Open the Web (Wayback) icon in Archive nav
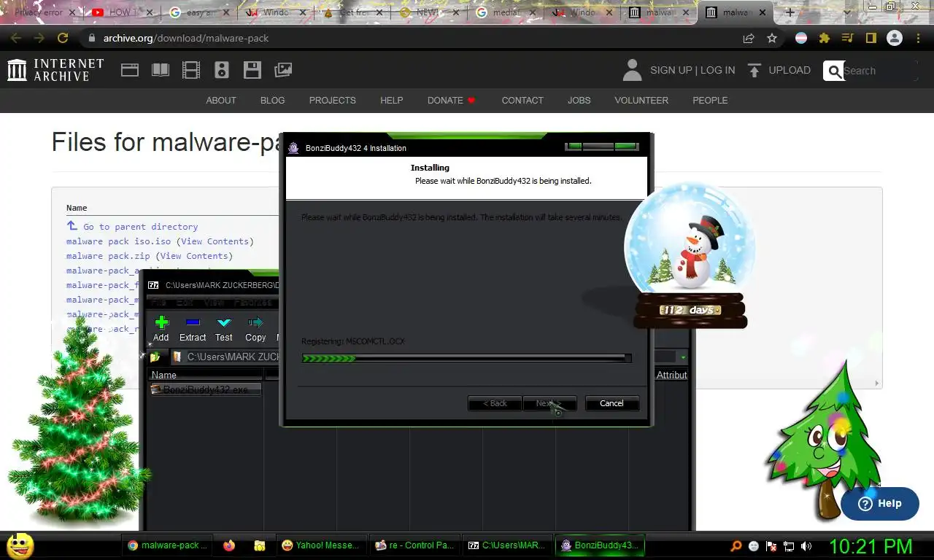The image size is (934, 560). 130,70
